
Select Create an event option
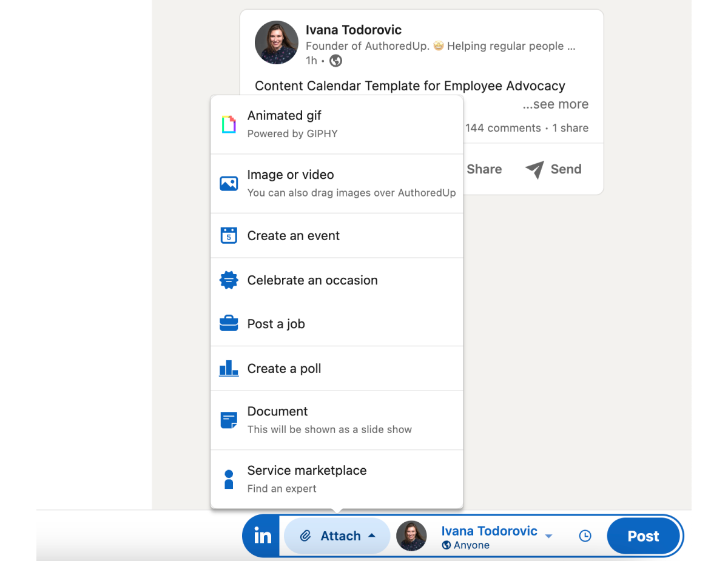pos(337,235)
